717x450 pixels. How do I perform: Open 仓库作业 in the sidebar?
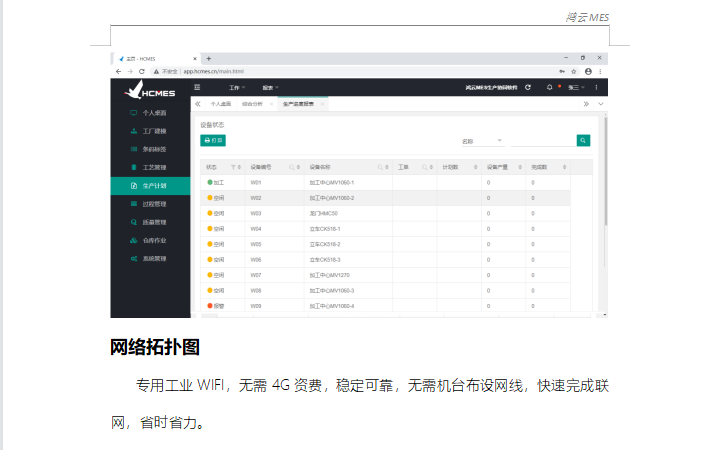pos(153,240)
